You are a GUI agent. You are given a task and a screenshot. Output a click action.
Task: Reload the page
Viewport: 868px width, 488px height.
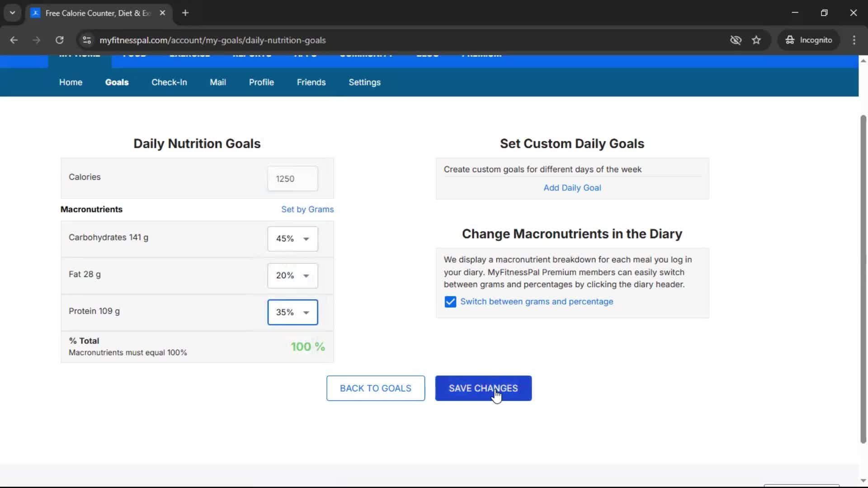click(59, 40)
